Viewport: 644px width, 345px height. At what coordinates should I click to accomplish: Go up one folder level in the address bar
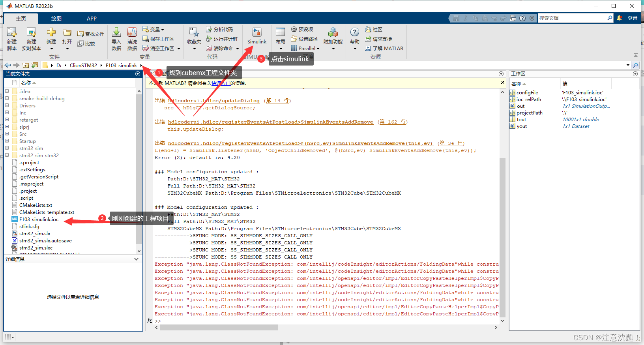(x=26, y=65)
